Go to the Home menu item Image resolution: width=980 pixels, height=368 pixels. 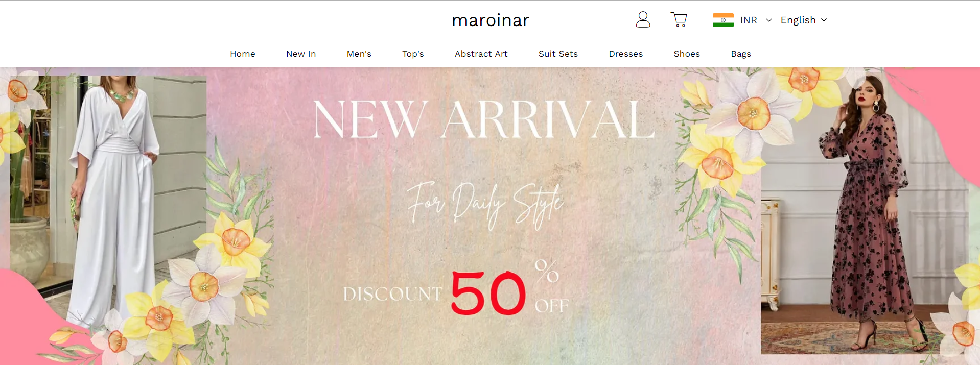tap(243, 54)
